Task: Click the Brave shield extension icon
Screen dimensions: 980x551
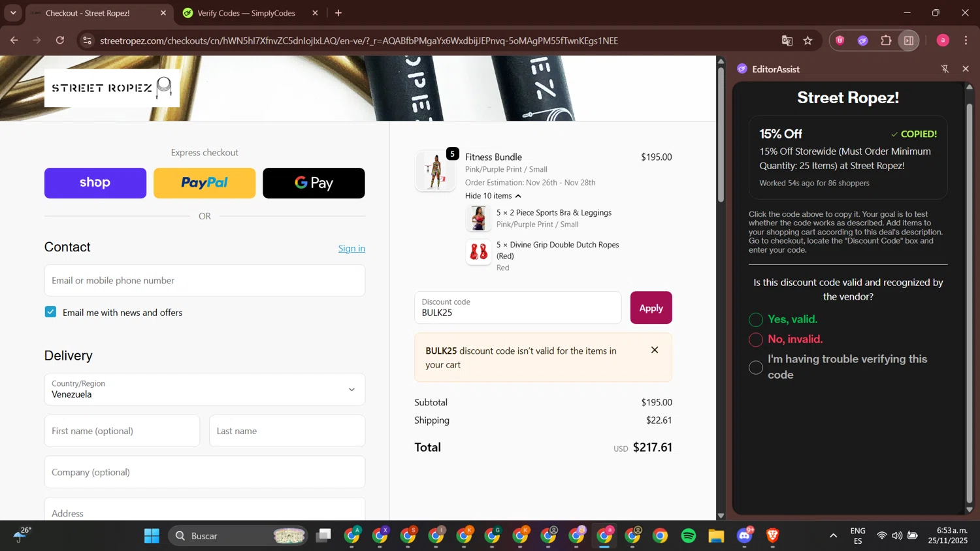Action: point(840,40)
